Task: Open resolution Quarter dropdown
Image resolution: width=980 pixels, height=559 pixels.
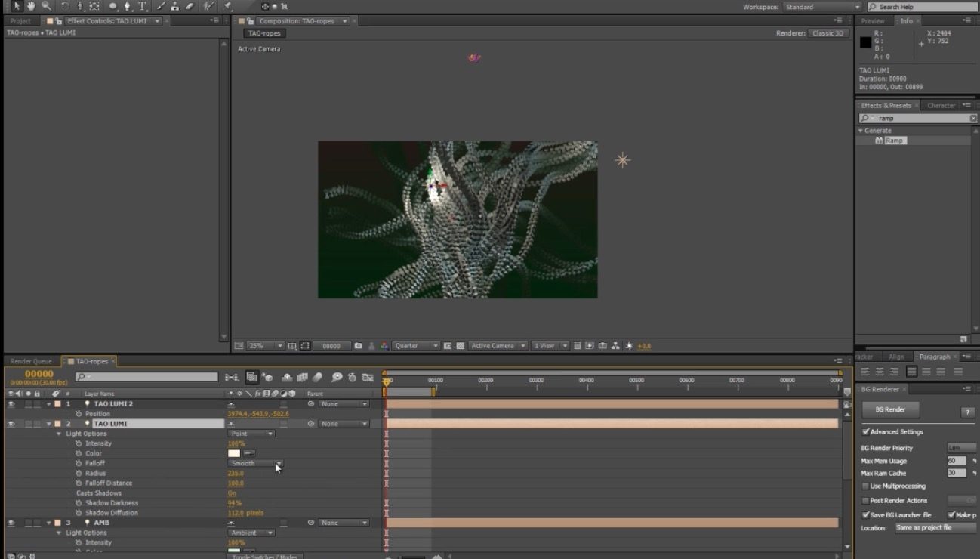Action: [x=416, y=346]
